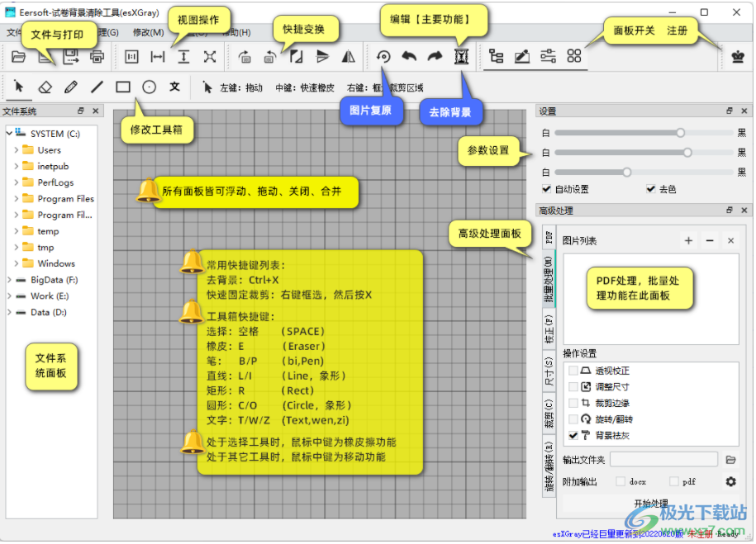
Task: Open the 修改(M) menu
Action: [x=148, y=32]
